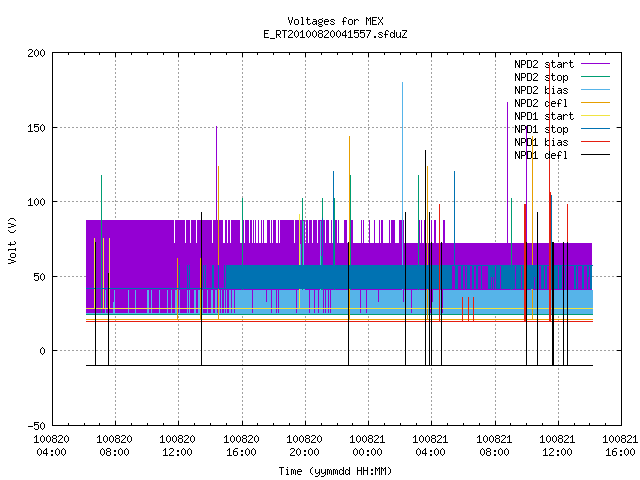Click the x-axis label 100821 04:00
640x480 pixels.
click(431, 446)
